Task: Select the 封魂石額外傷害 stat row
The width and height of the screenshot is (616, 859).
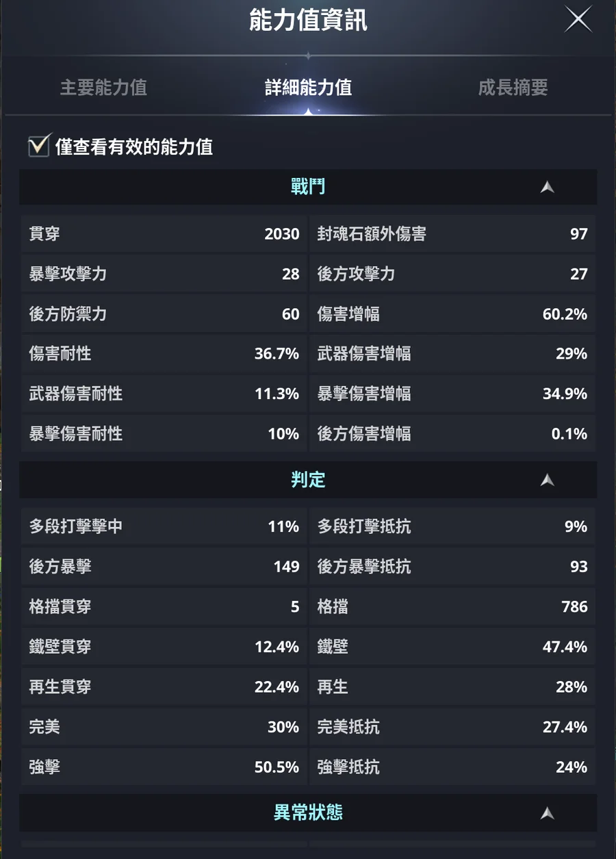Action: pos(452,234)
